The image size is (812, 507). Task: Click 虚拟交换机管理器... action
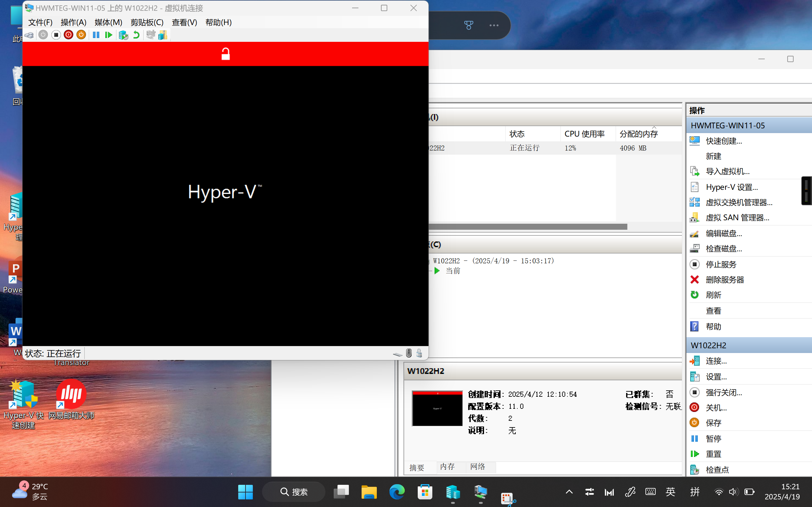[738, 202]
